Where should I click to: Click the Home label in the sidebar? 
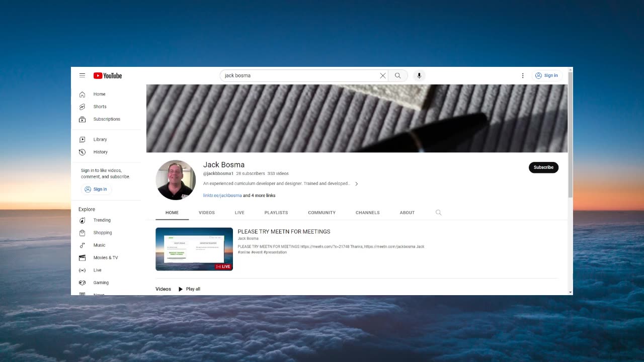tap(100, 94)
